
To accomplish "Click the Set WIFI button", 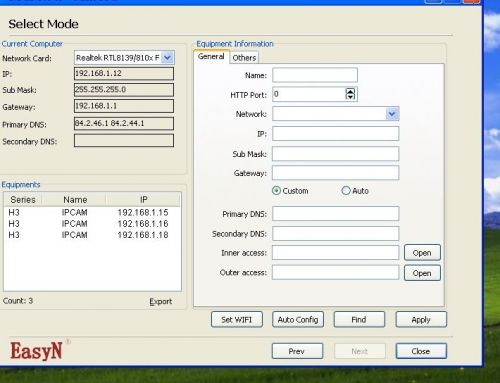I will point(237,320).
